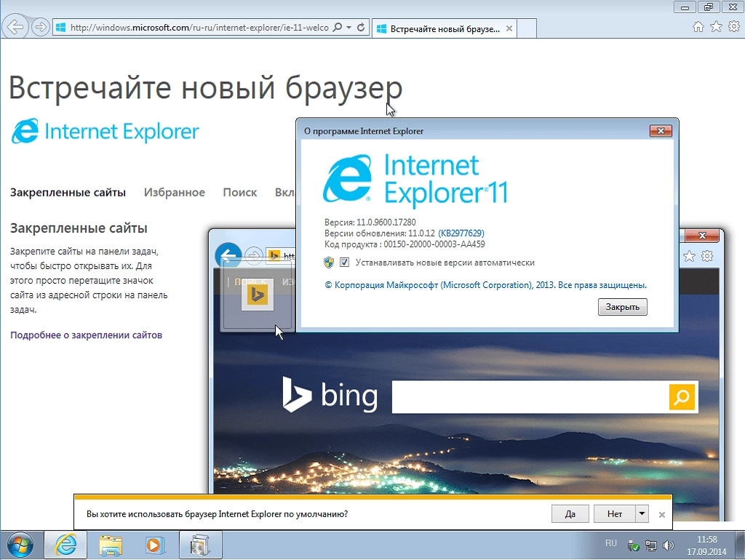
Task: Go to the Home page icon
Action: click(x=698, y=27)
